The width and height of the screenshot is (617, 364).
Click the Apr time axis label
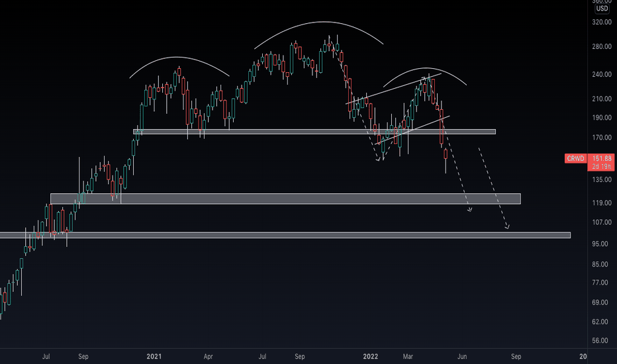tap(208, 357)
